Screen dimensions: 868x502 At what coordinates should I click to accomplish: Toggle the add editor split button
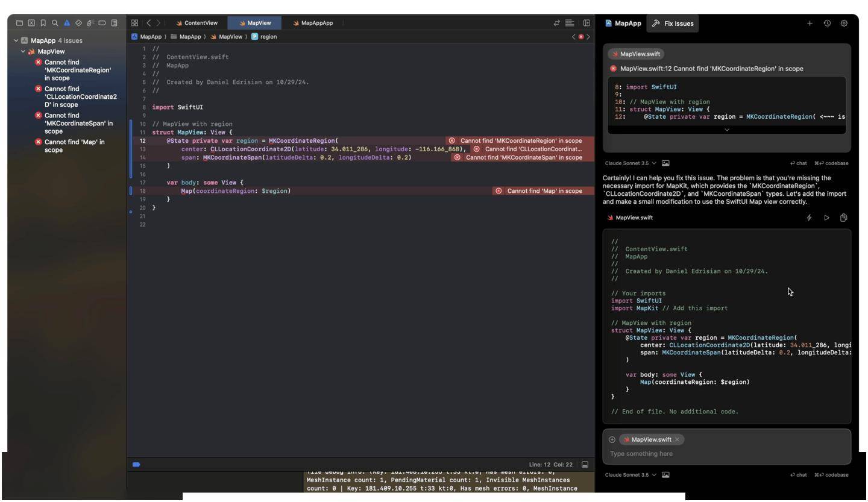coord(586,23)
